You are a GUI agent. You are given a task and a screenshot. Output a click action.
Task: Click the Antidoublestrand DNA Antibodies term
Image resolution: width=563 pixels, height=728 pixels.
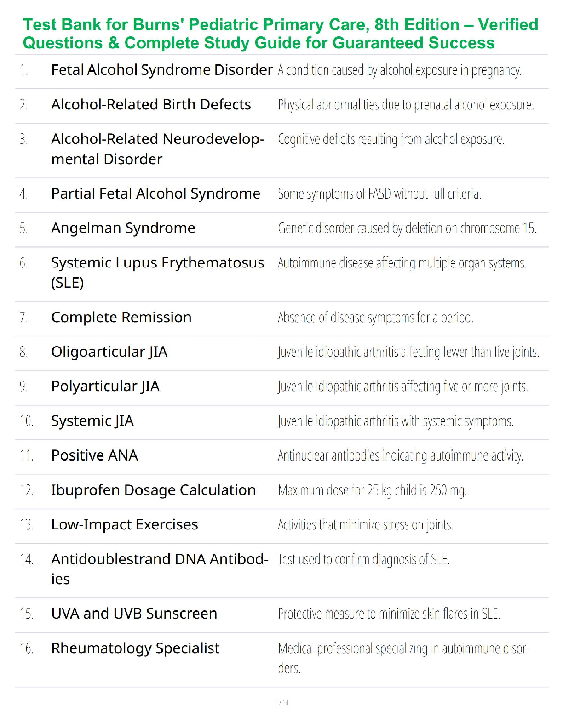pos(159,569)
